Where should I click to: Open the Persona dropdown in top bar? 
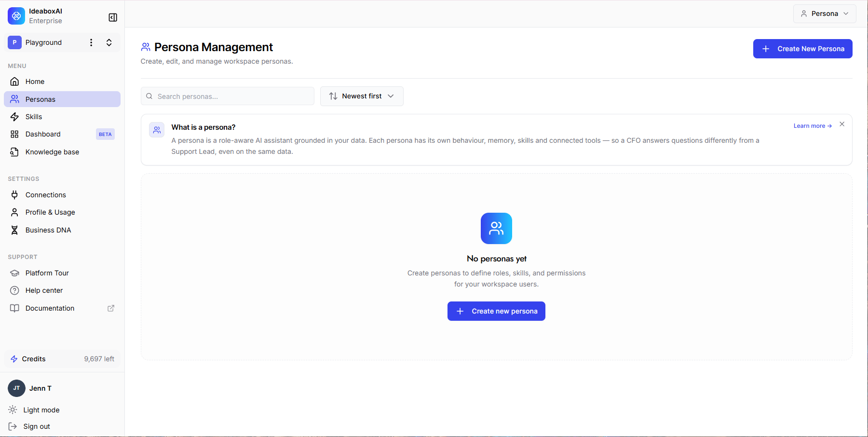pos(825,14)
